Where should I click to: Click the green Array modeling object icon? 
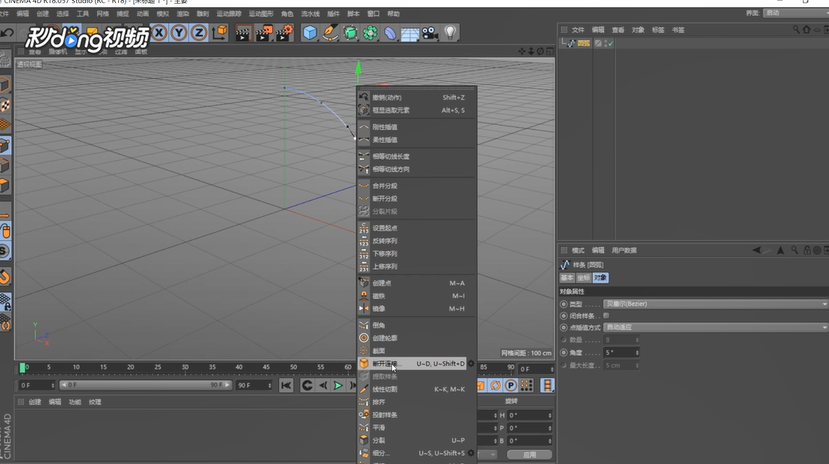(370, 33)
